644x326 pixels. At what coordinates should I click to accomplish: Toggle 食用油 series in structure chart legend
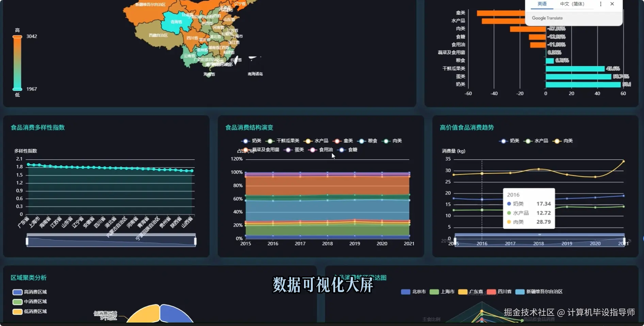(x=320, y=150)
